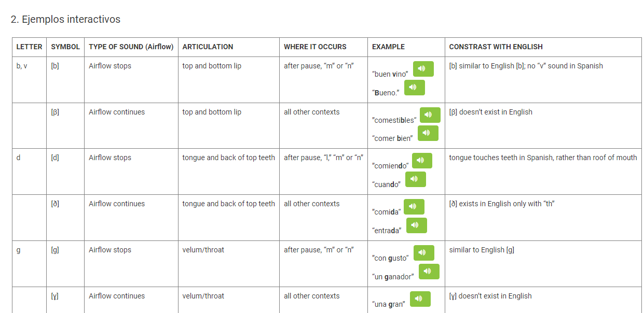Click the WHERE IT OCCURS header
This screenshot has height=313, width=644.
coord(315,47)
